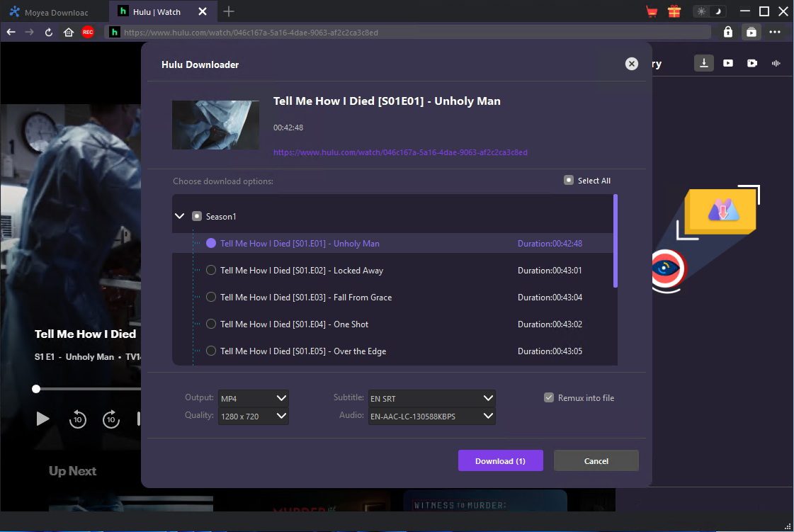The height and width of the screenshot is (532, 794).
Task: Uncheck Remux into file option
Action: coord(548,398)
